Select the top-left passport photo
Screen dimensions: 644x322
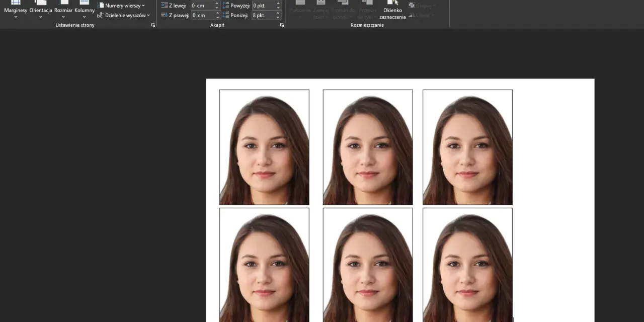coord(264,147)
